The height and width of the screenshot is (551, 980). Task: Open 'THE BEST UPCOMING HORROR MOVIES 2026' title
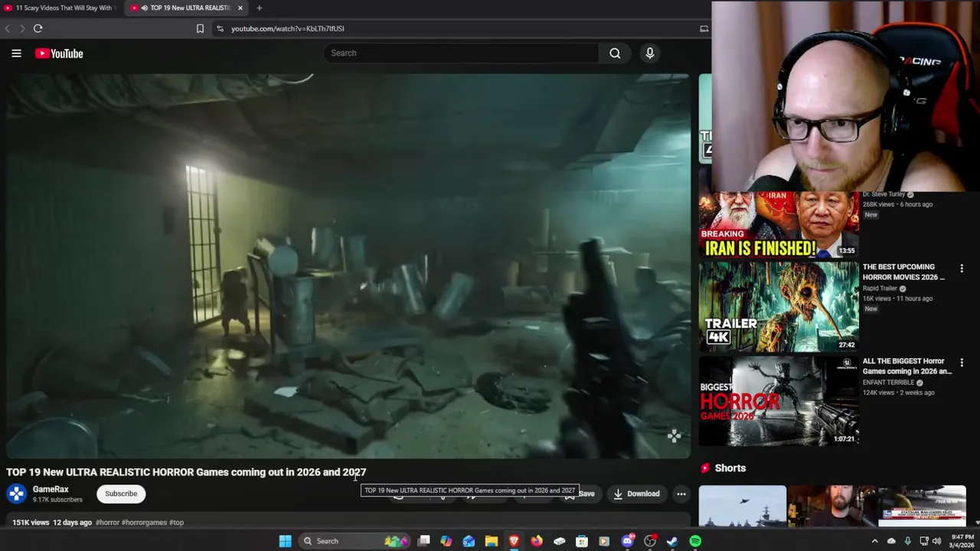(904, 272)
